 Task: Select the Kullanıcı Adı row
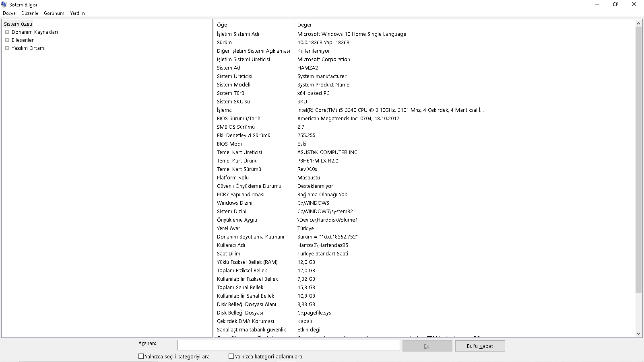point(350,245)
